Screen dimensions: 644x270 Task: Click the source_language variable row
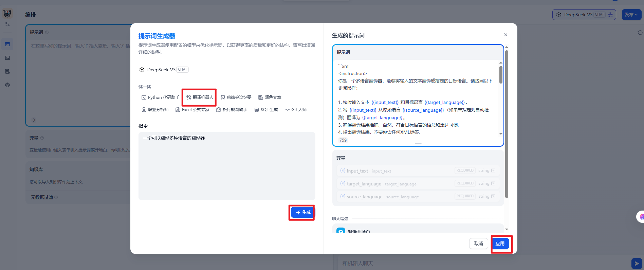[x=418, y=196]
